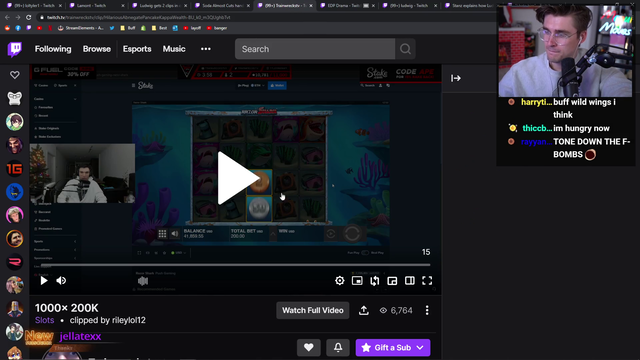Switch to the Ludwig gets 2 clips tab

click(x=159, y=6)
